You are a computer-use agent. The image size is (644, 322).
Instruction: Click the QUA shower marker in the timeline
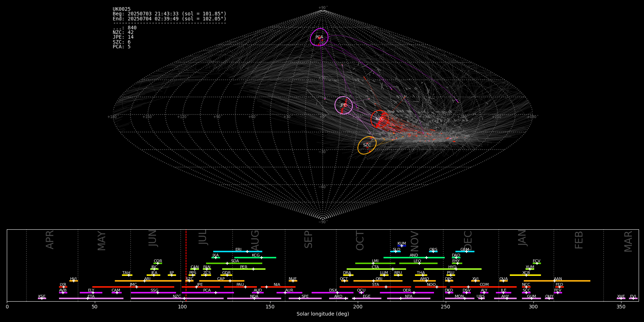click(x=503, y=281)
